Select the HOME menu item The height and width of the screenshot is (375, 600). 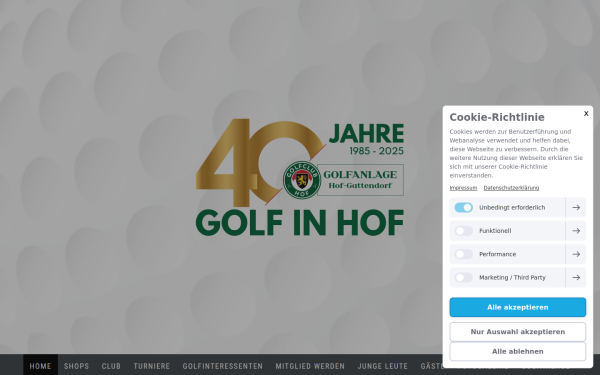[40, 366]
